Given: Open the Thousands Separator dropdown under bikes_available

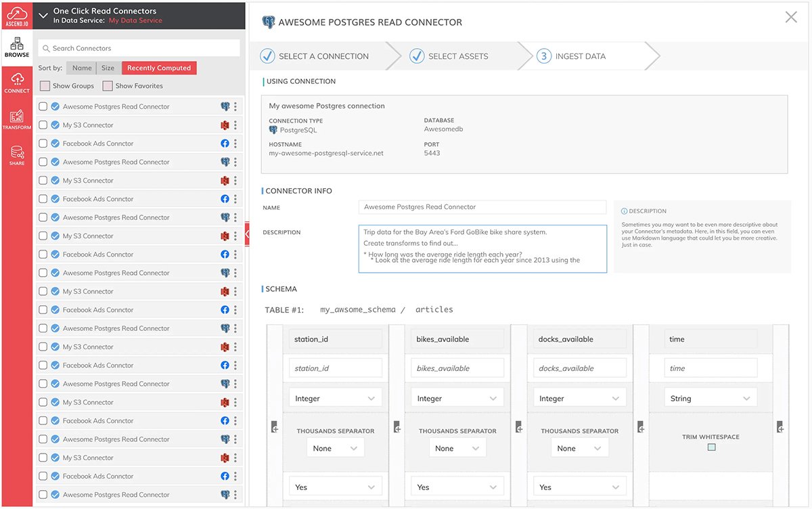Looking at the screenshot, I should (x=456, y=447).
